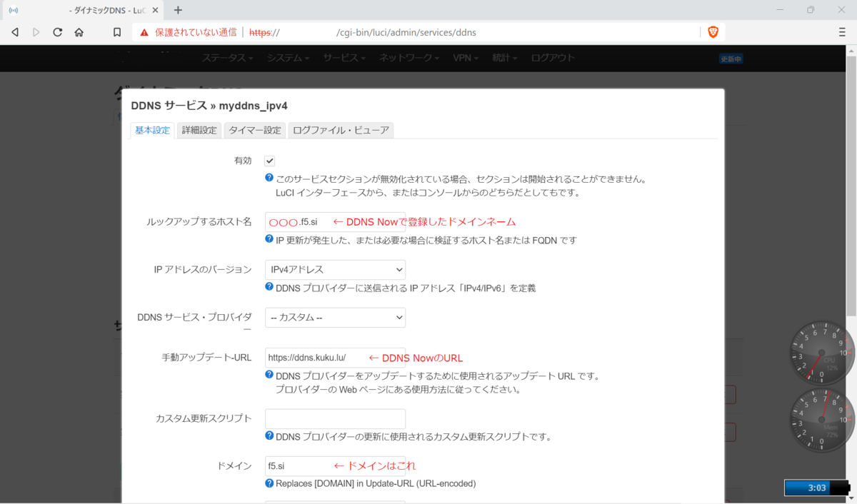Select the ダイナミックDNS browser tab

coord(84,10)
